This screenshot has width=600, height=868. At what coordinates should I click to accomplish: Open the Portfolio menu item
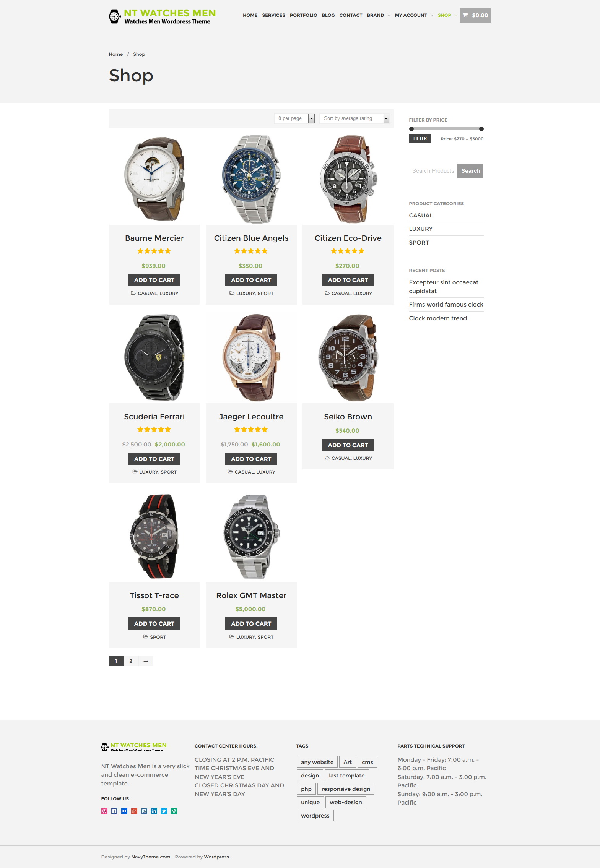click(303, 15)
